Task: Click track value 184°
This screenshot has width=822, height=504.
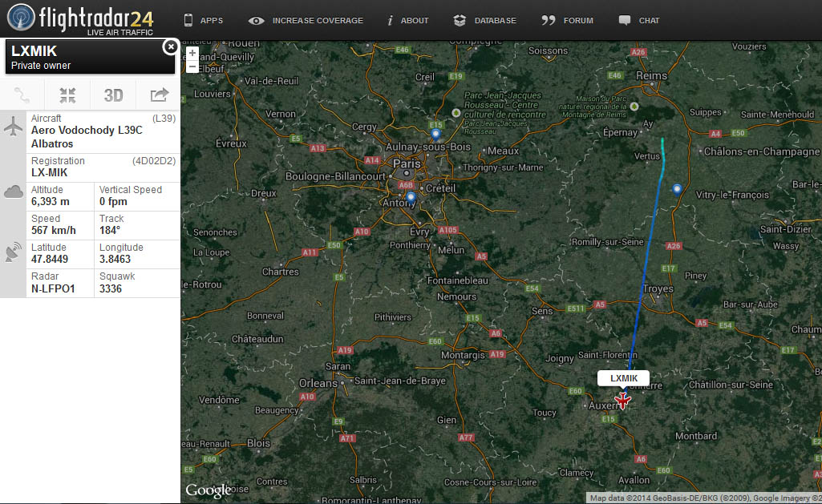Action: 110,230
